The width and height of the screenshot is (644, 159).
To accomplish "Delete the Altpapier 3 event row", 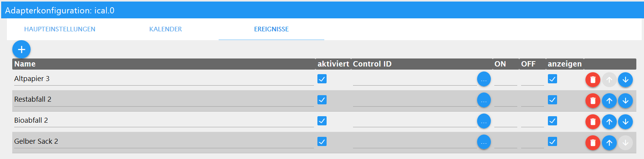I will click(x=593, y=80).
